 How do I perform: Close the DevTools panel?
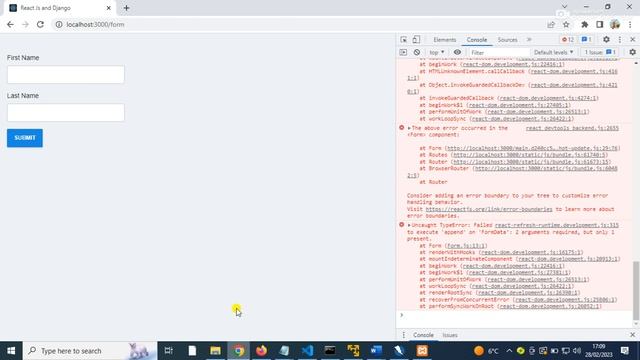(x=633, y=40)
